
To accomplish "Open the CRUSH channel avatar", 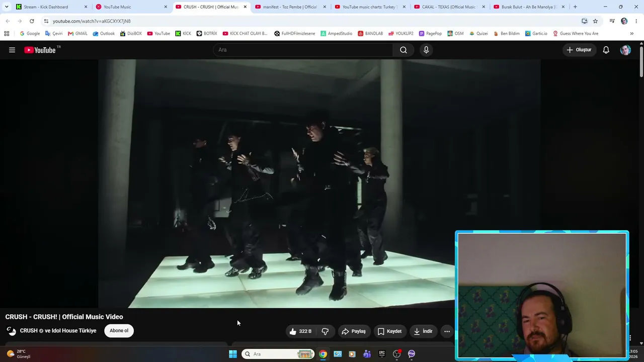I will point(11,331).
